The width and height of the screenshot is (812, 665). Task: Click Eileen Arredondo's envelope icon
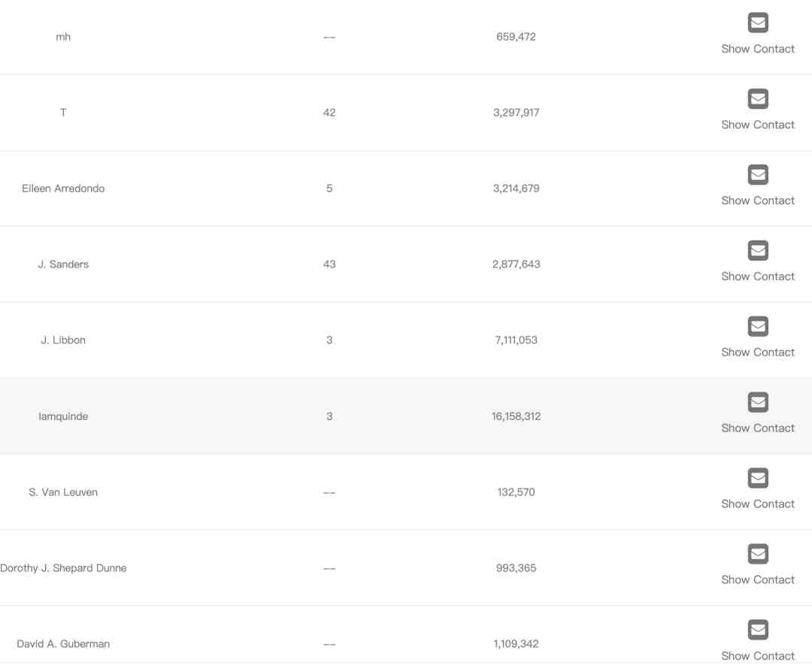click(758, 175)
